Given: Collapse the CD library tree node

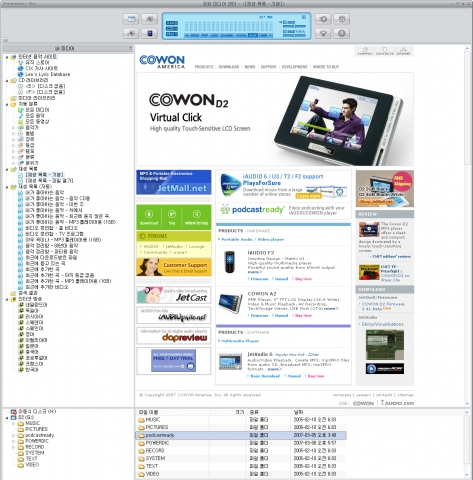Looking at the screenshot, I should point(7,80).
